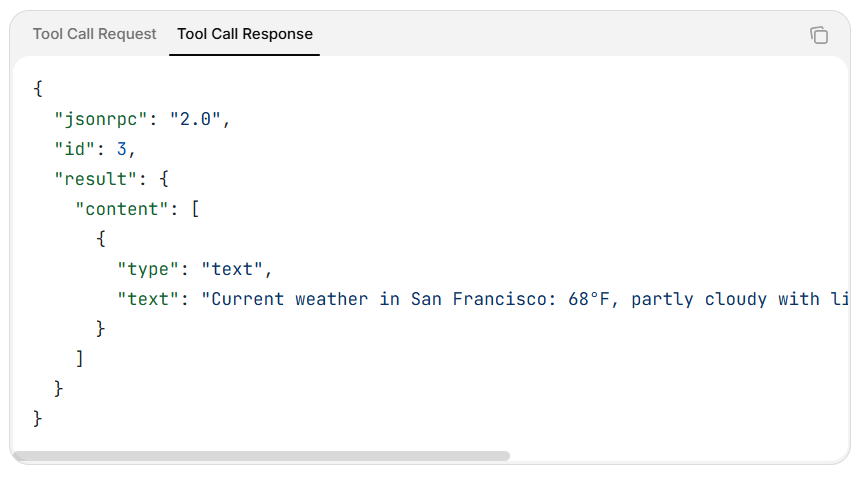Screen dimensions: 861x478
Task: Click the "id" key in the JSON
Action: [74, 149]
